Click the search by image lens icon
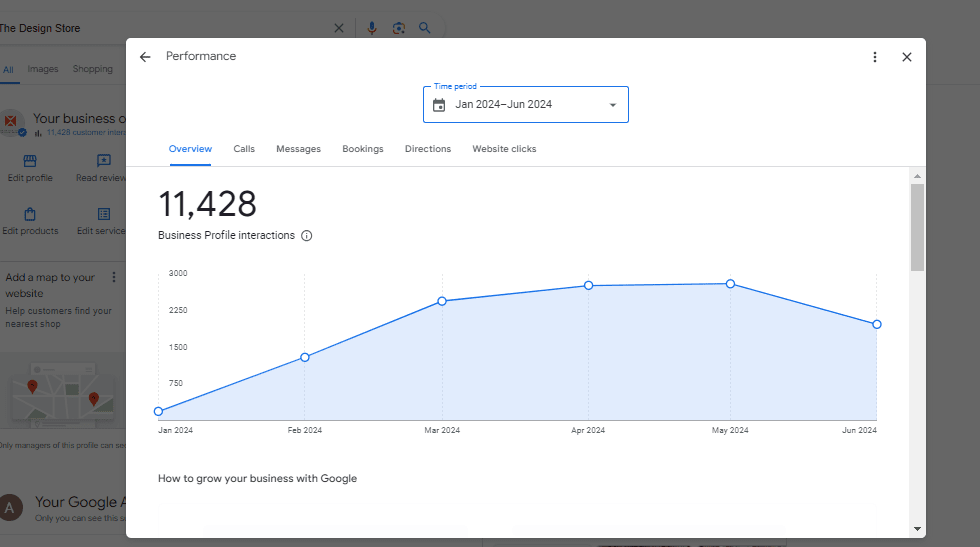Viewport: 980px width, 547px height. point(399,28)
